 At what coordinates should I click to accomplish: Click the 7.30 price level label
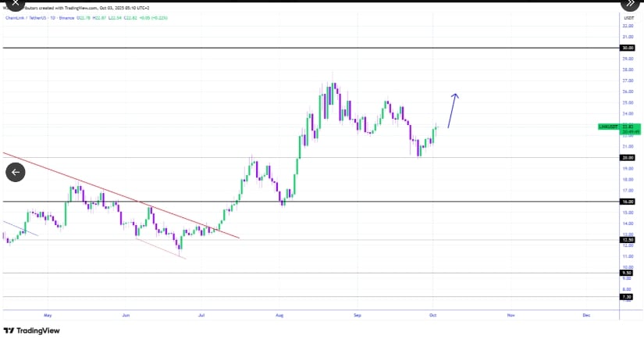[x=627, y=297]
